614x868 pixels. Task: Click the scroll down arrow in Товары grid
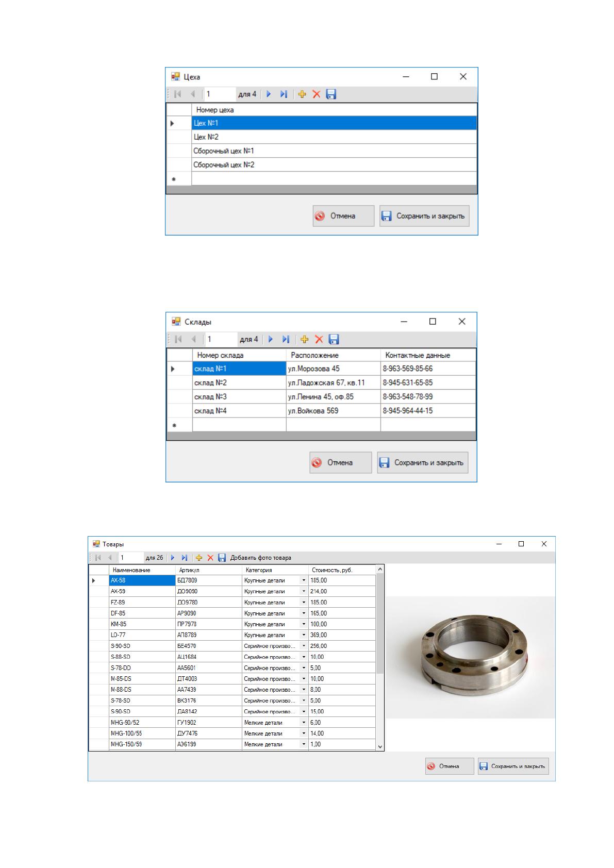click(x=380, y=746)
